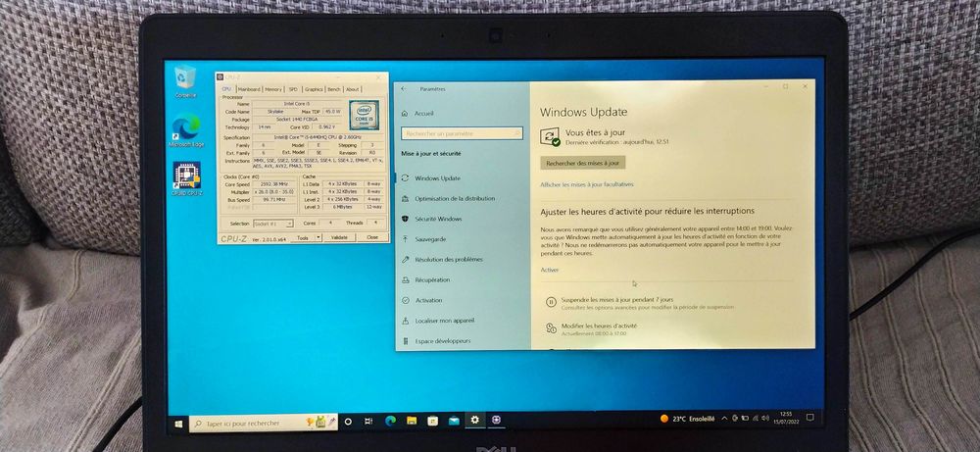Click the Cortana circle icon in taskbar
980x452 pixels.
(x=348, y=422)
